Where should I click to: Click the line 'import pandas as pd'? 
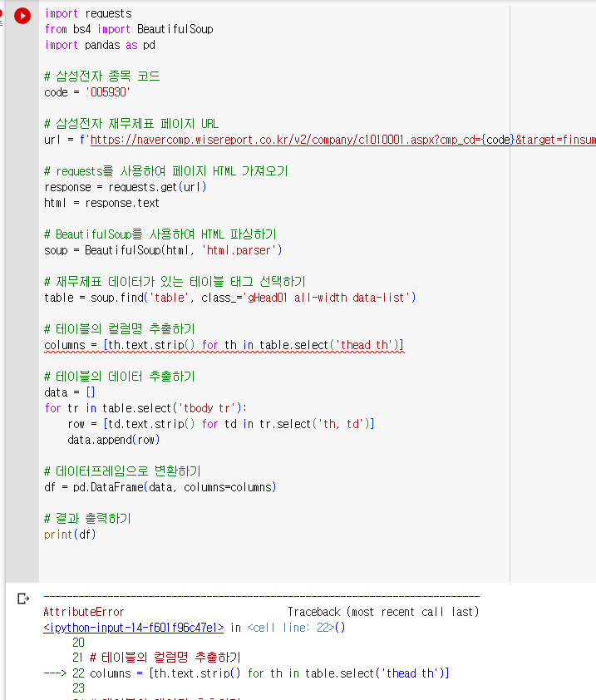click(x=100, y=45)
